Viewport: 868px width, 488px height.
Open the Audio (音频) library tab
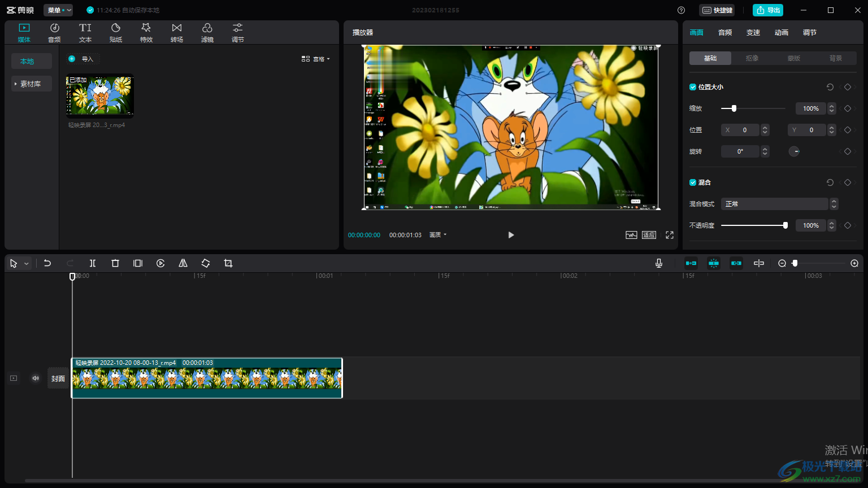coord(54,33)
